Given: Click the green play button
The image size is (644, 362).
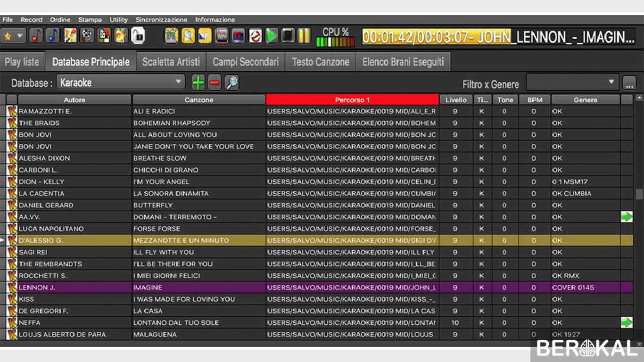Looking at the screenshot, I should click(x=272, y=36).
